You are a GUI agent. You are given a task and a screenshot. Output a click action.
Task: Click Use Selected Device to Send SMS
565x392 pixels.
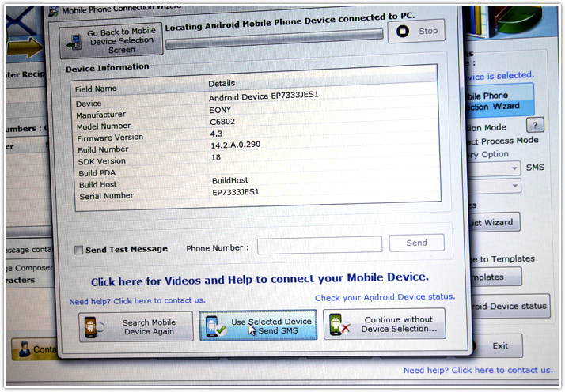pyautogui.click(x=258, y=326)
